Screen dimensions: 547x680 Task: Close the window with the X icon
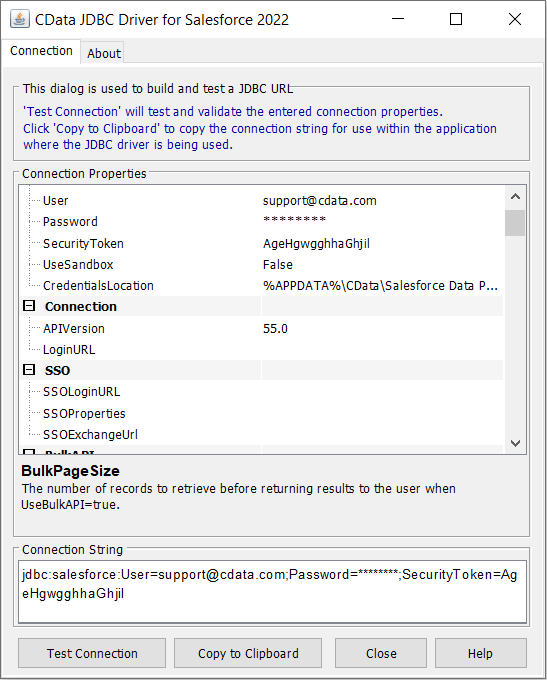tap(515, 19)
